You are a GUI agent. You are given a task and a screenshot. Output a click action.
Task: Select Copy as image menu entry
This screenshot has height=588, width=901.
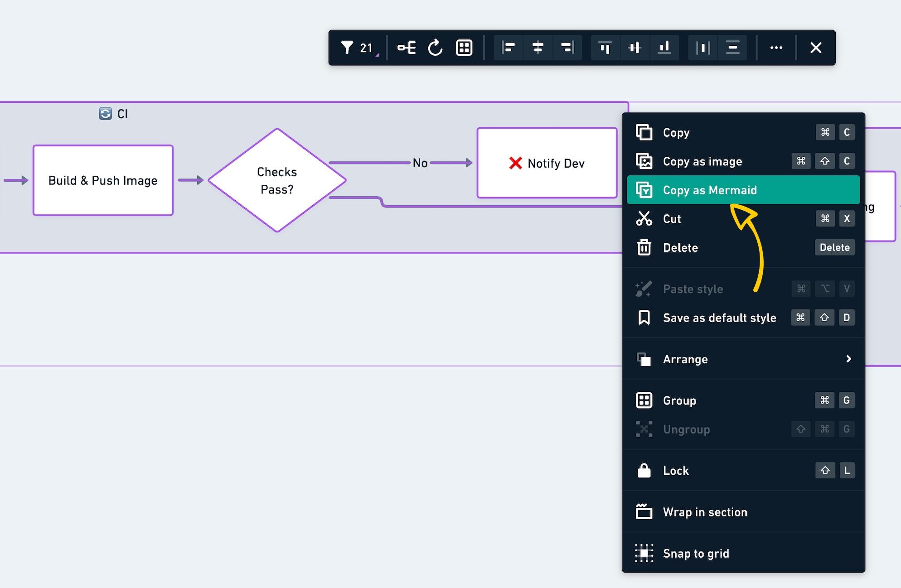point(702,161)
